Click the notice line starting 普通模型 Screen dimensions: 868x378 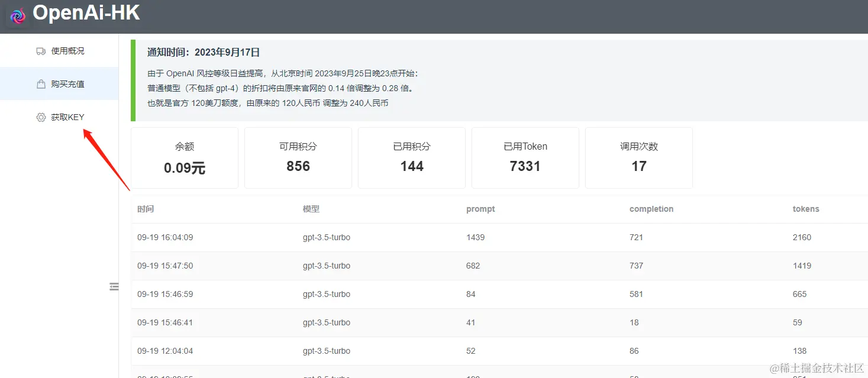pyautogui.click(x=280, y=88)
